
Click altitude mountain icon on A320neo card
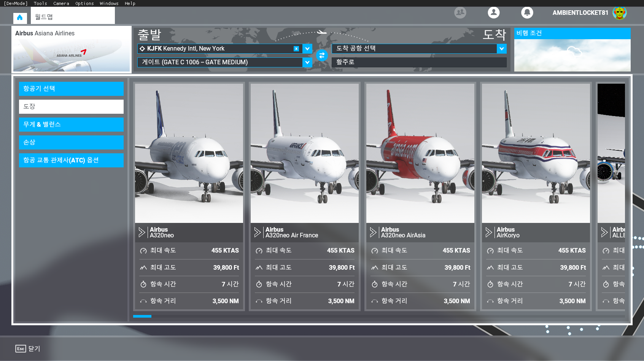pos(143,267)
